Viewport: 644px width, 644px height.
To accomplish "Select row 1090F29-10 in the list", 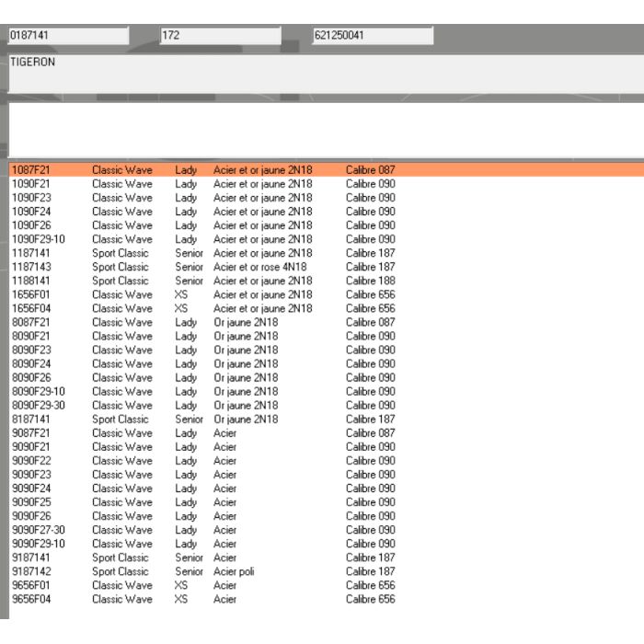I will [326, 239].
